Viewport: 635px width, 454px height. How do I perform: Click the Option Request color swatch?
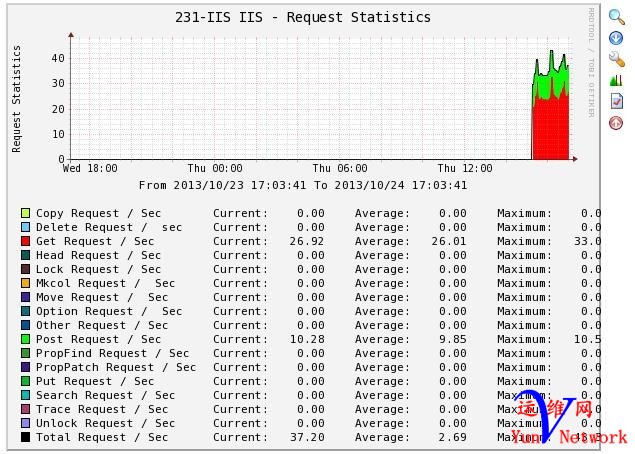click(x=26, y=311)
